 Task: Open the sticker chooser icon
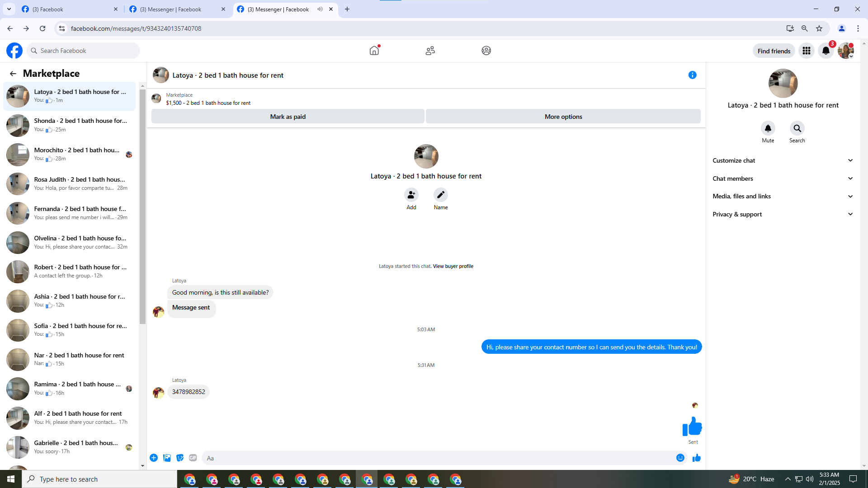click(180, 458)
